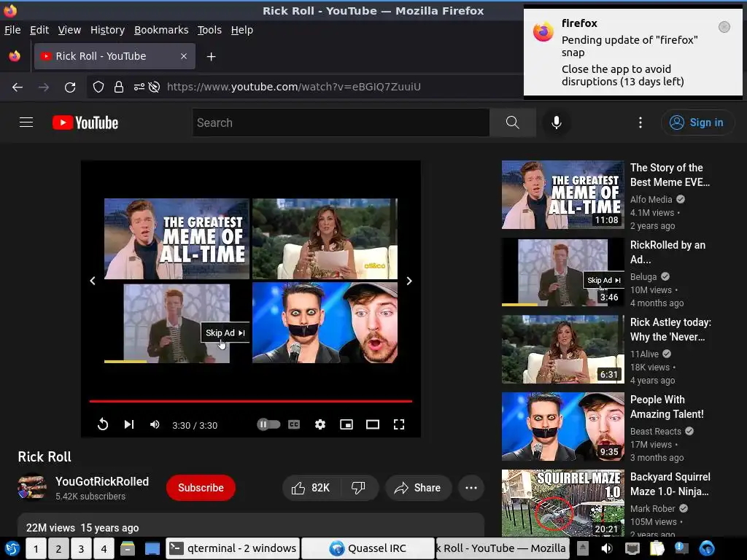
Task: Open the application launcher menu on the taskbar
Action: (x=12, y=548)
